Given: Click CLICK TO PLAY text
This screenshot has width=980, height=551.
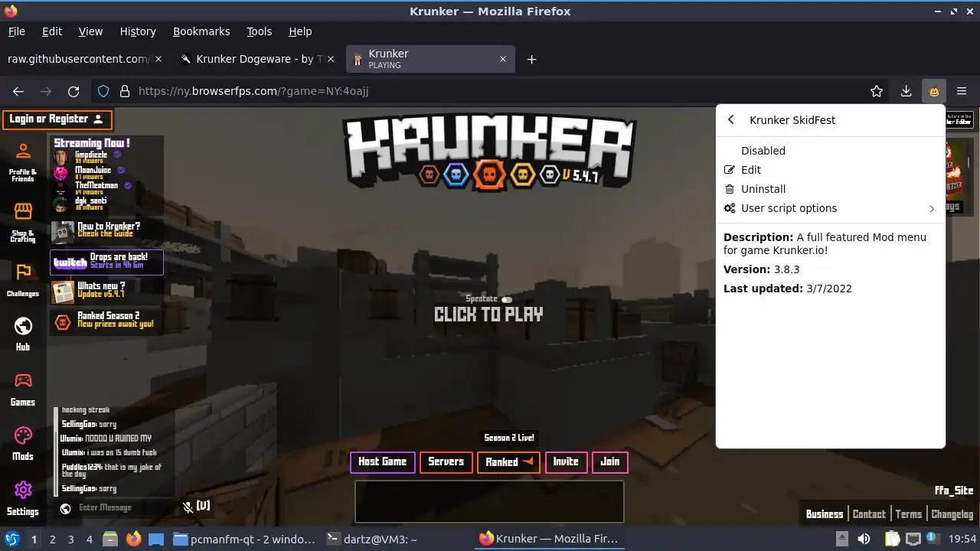Looking at the screenshot, I should [488, 315].
